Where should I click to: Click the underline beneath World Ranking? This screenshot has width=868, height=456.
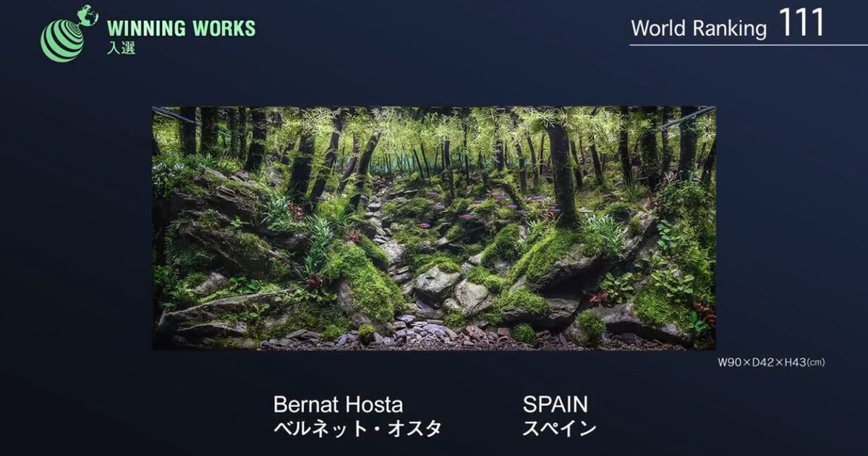coord(748,45)
